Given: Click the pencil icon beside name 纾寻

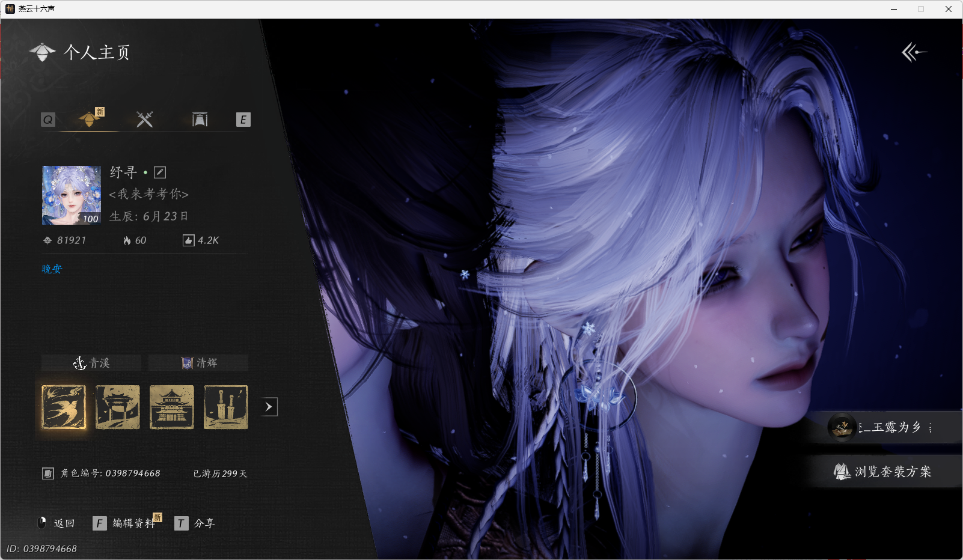Looking at the screenshot, I should 160,172.
